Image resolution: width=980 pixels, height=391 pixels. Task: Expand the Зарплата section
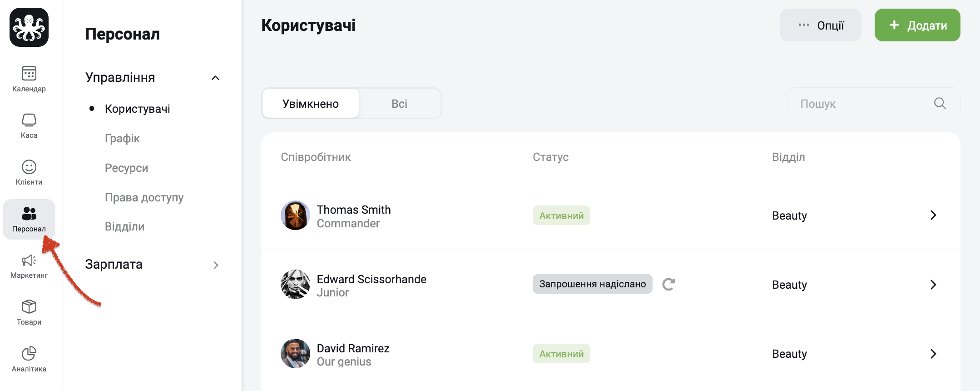click(216, 265)
